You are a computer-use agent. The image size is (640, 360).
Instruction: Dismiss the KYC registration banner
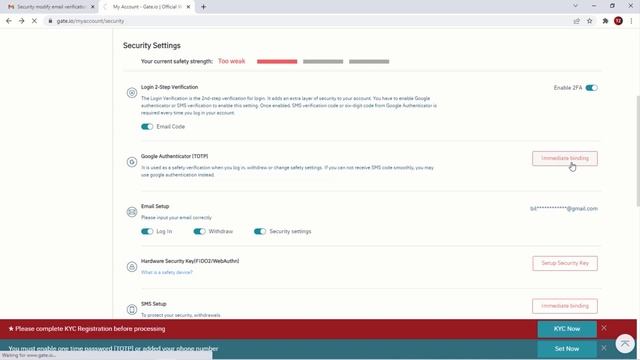pyautogui.click(x=604, y=328)
